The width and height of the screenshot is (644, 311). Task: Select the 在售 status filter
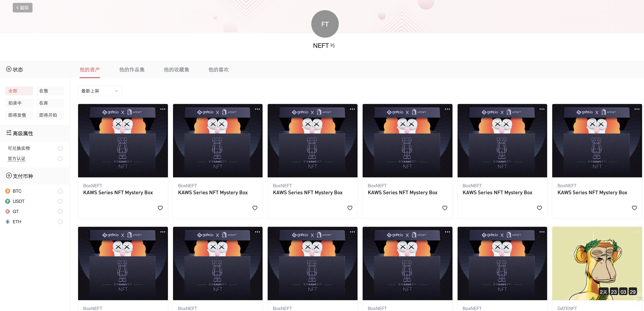50,91
